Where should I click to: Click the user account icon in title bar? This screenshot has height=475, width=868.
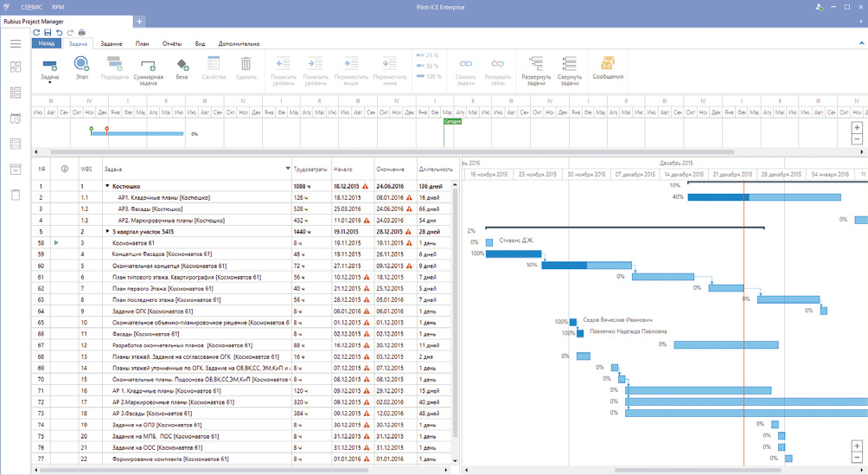click(x=819, y=7)
